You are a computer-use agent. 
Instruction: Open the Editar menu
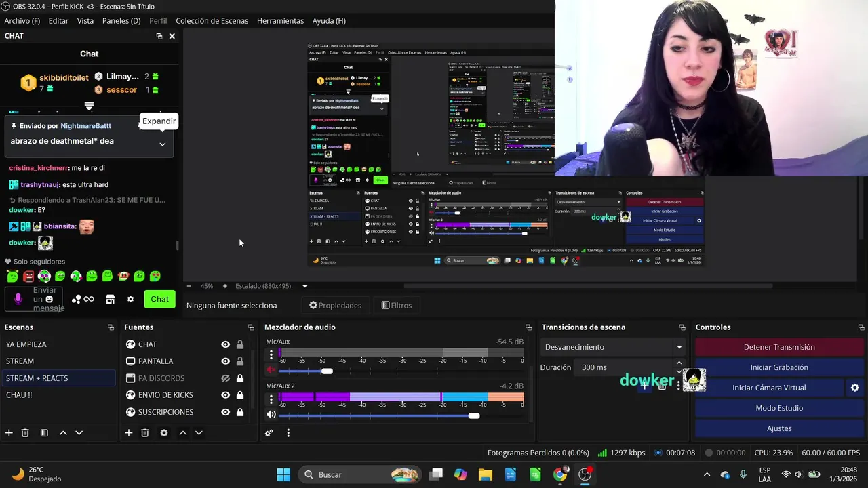pos(58,21)
